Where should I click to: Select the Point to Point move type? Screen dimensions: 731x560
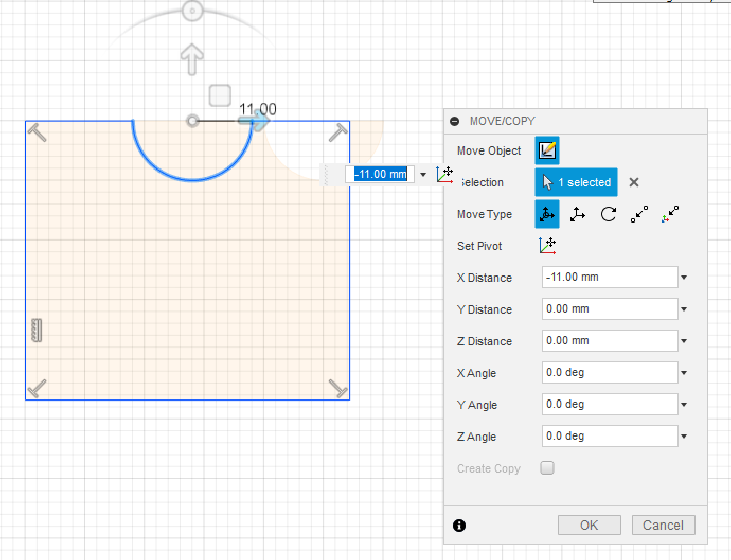639,214
